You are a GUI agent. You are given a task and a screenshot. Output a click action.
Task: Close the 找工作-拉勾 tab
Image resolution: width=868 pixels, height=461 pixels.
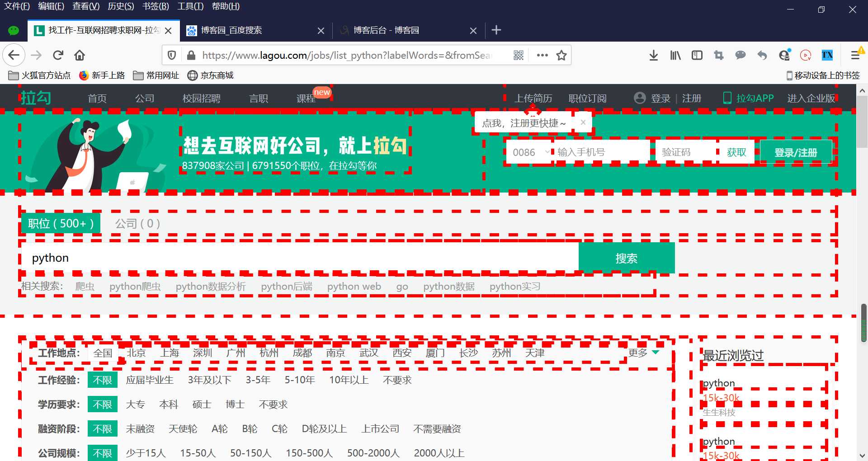[x=168, y=30]
